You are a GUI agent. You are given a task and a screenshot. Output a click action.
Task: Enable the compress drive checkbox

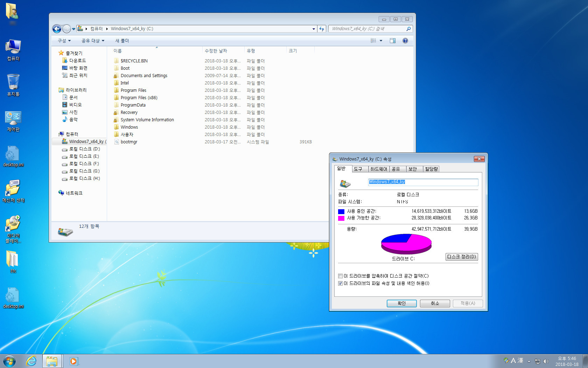(x=340, y=276)
